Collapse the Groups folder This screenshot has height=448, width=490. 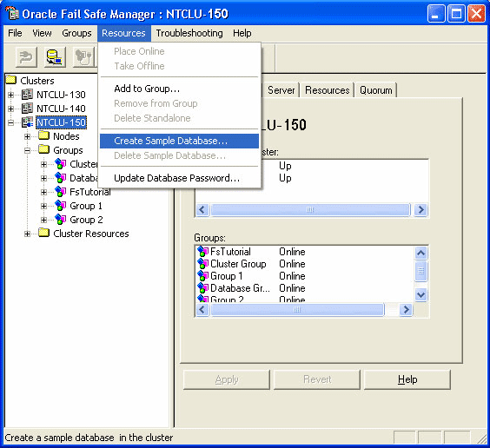(28, 150)
